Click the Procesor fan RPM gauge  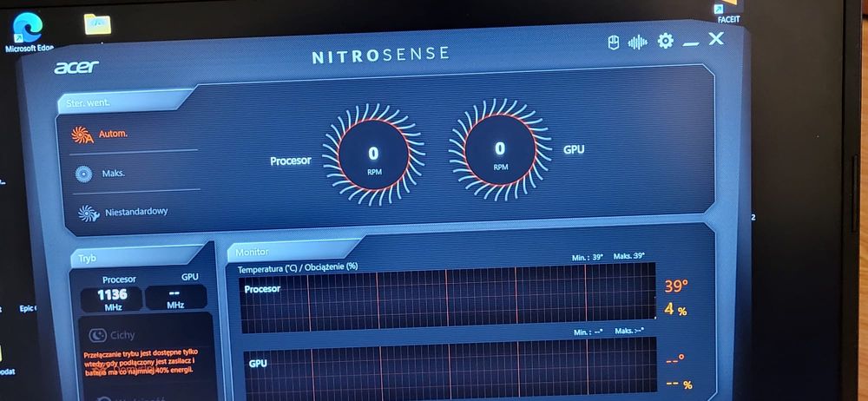(373, 154)
